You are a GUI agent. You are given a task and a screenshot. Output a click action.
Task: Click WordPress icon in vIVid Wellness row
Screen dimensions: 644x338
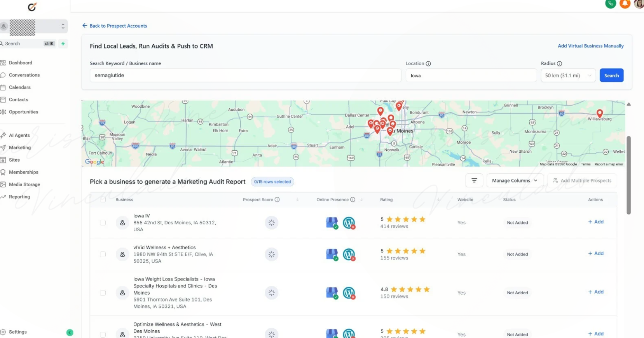[x=349, y=254]
